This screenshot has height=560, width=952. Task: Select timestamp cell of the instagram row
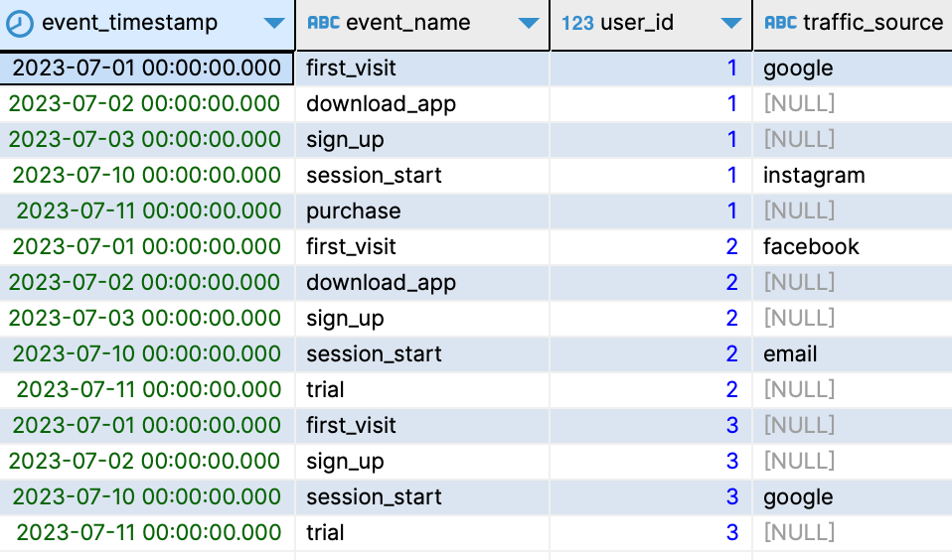(147, 176)
